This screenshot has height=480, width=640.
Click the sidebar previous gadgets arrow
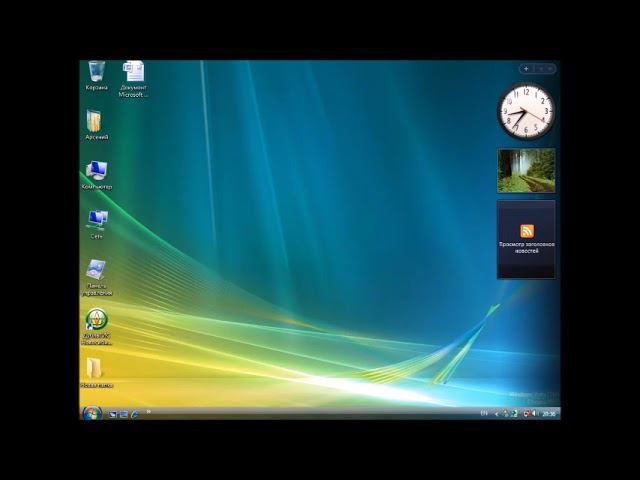(541, 69)
